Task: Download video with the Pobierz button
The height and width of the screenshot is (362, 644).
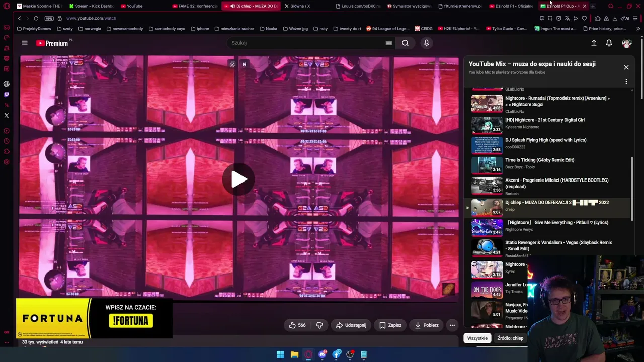Action: (426, 325)
